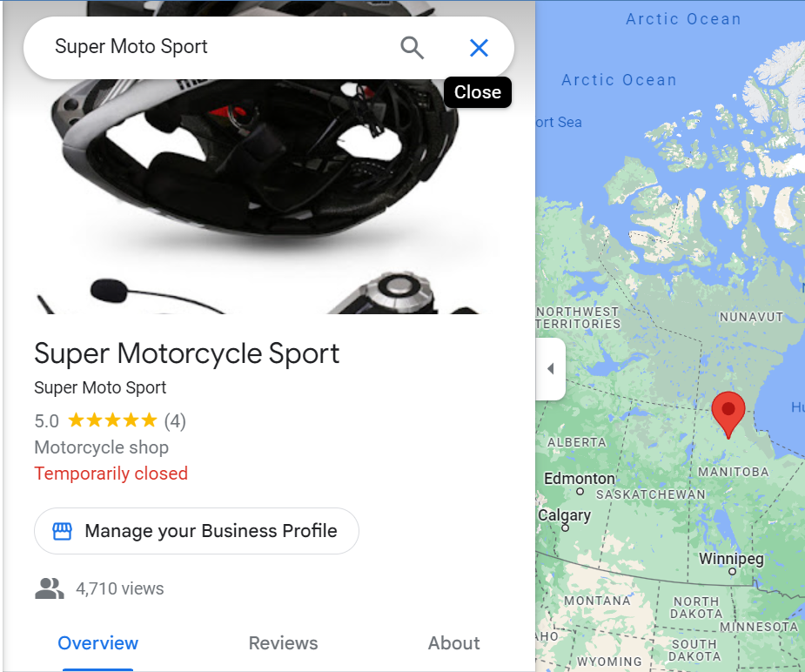Click the Edmonton city label on map
The height and width of the screenshot is (672, 805).
click(579, 479)
